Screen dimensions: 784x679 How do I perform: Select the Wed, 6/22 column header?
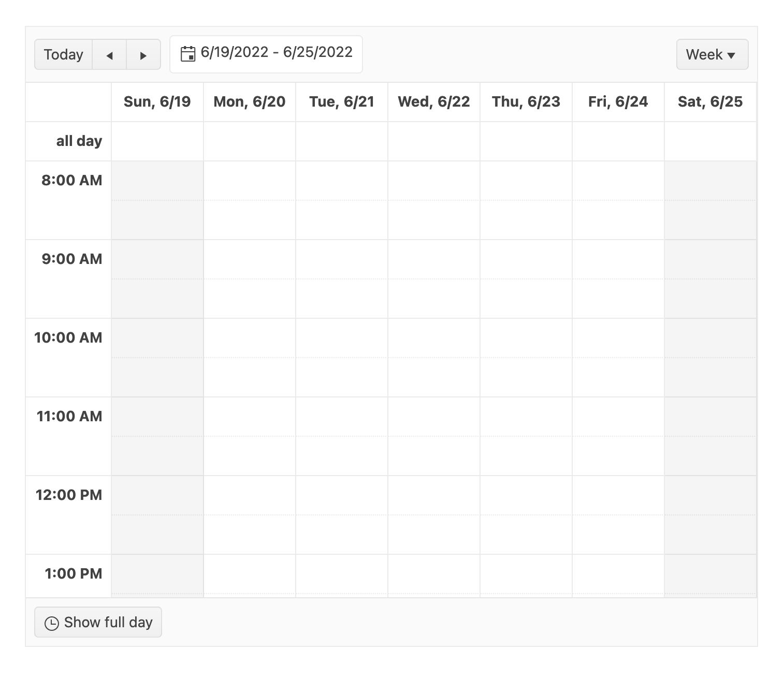click(x=434, y=102)
